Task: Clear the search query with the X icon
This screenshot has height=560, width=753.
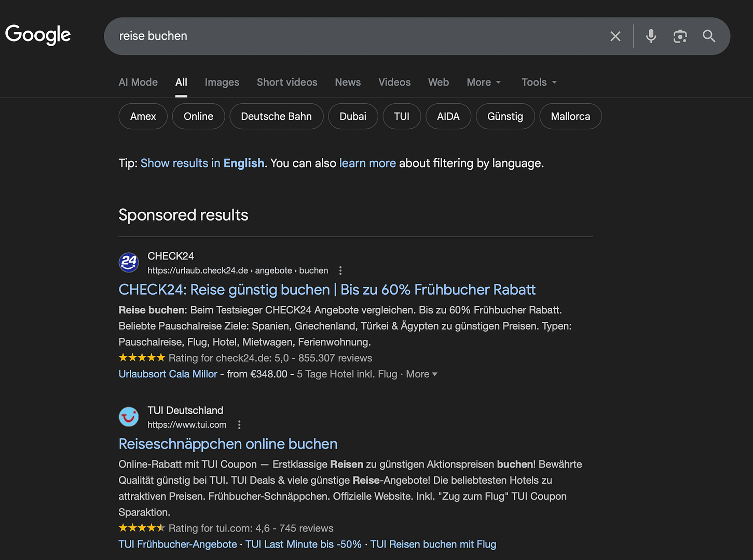Action: (x=615, y=36)
